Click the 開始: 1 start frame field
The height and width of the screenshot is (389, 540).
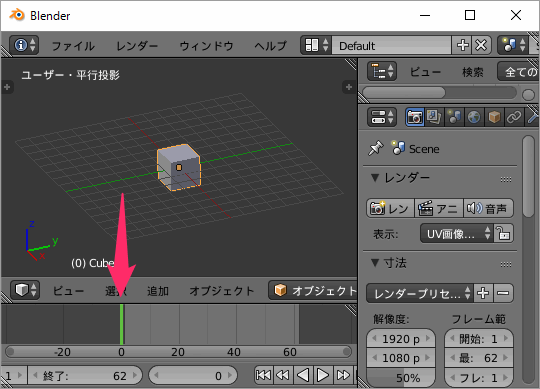[x=479, y=339]
